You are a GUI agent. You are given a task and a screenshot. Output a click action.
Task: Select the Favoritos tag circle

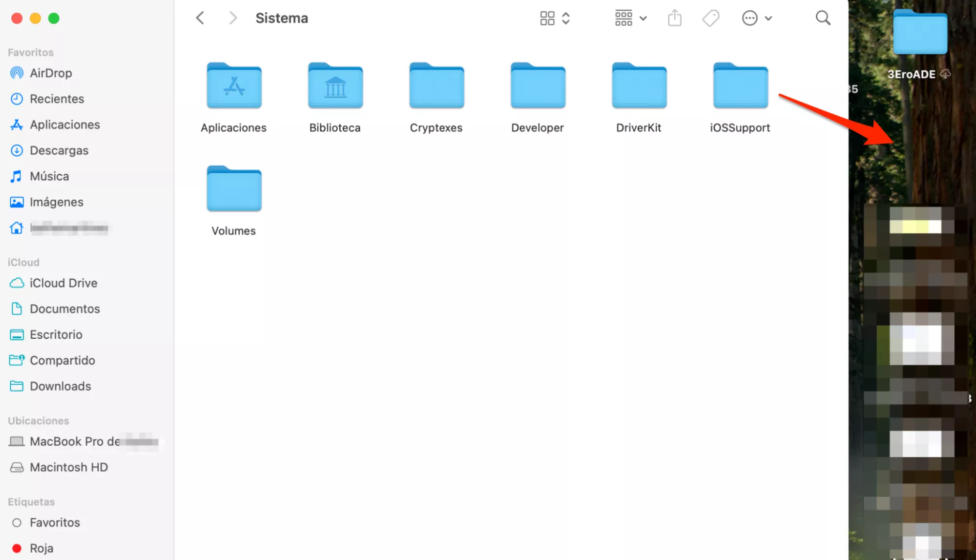point(17,522)
